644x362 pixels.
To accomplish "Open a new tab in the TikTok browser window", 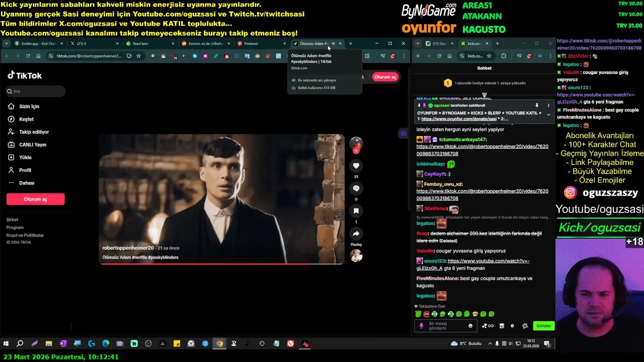I will [x=351, y=44].
